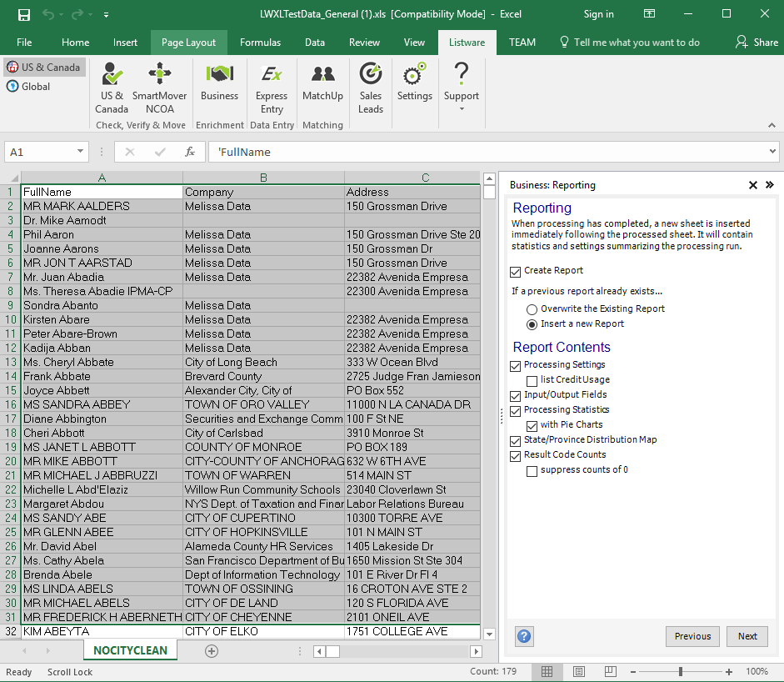Viewport: 784px width, 682px height.
Task: Open Sales Leads
Action: coord(371,88)
